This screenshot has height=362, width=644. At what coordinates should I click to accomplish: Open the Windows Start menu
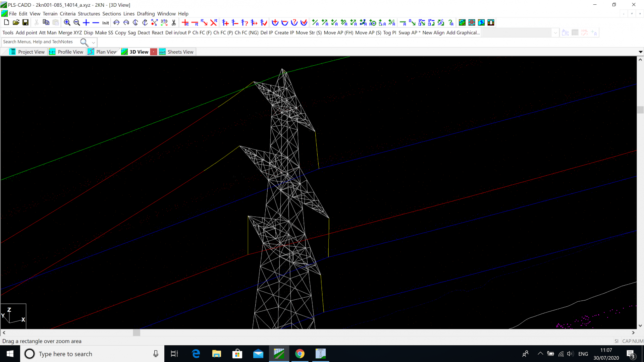pos(10,354)
